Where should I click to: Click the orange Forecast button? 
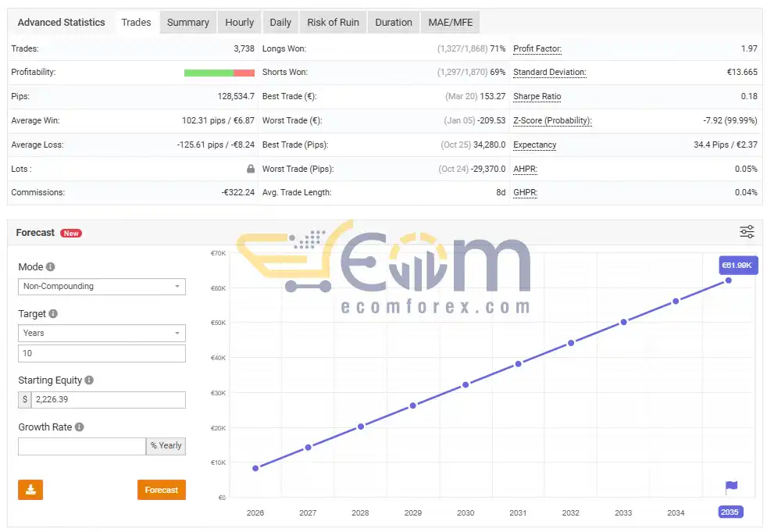tap(162, 489)
